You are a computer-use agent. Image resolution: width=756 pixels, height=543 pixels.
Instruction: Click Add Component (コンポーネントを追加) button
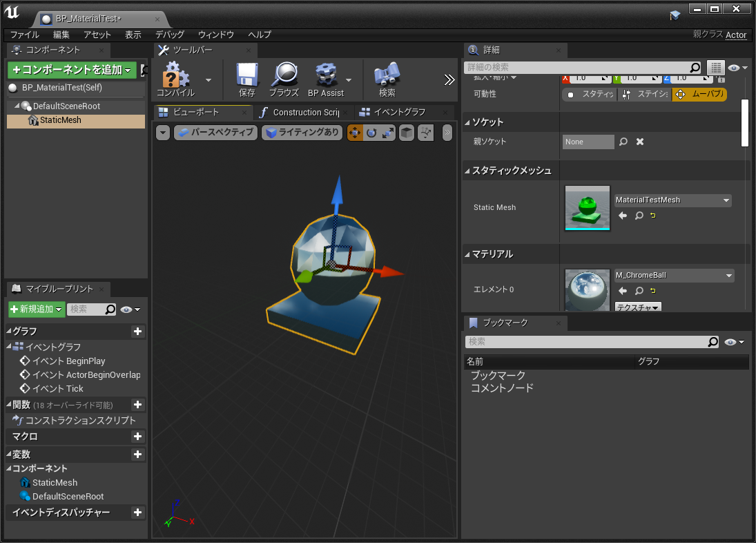pos(72,70)
